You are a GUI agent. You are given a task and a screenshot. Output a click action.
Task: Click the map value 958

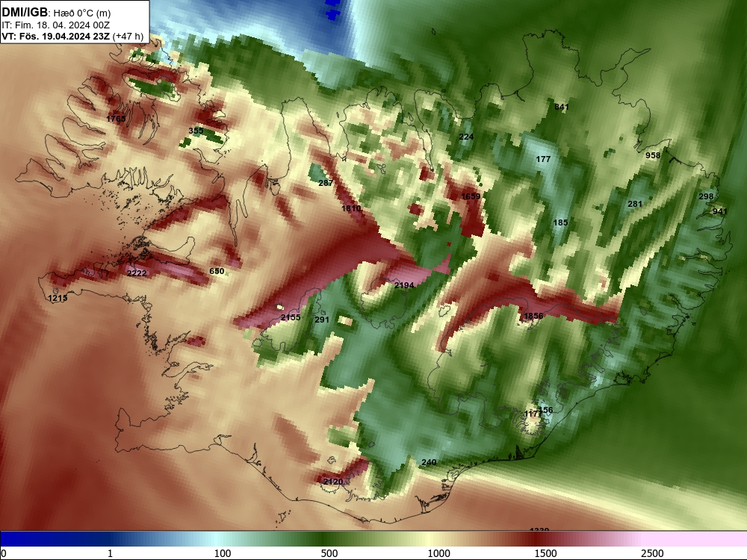pos(653,155)
